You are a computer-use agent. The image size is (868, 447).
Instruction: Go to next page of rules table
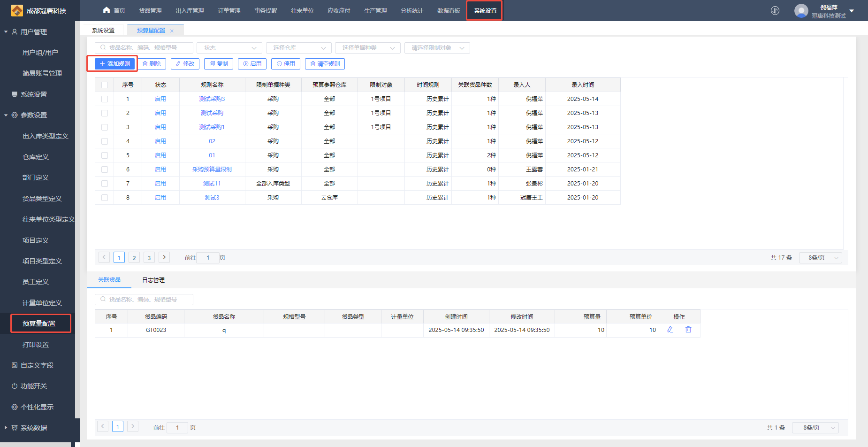[164, 257]
